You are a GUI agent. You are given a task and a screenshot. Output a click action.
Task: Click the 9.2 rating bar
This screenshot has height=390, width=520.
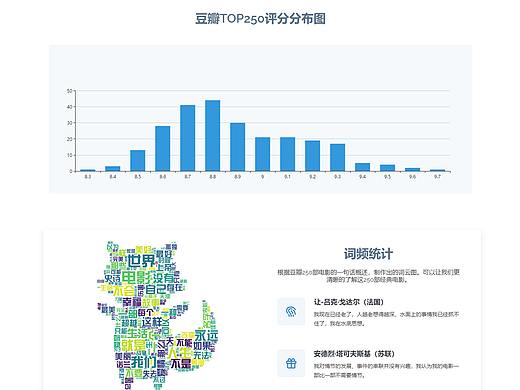(x=312, y=156)
